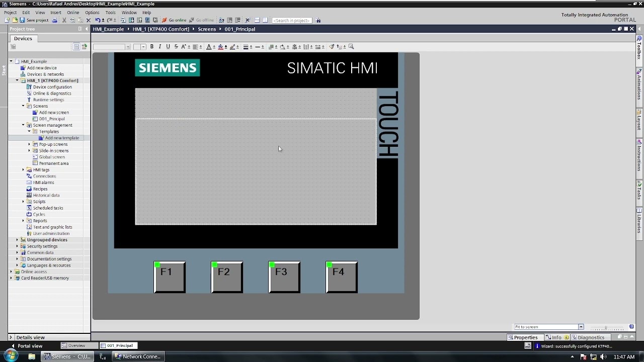This screenshot has width=644, height=362.
Task: Open the Project menu
Action: pyautogui.click(x=10, y=13)
